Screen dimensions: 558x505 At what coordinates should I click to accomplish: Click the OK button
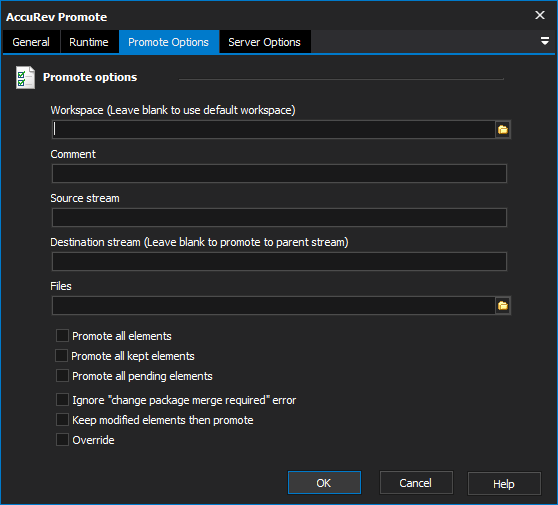(x=324, y=483)
